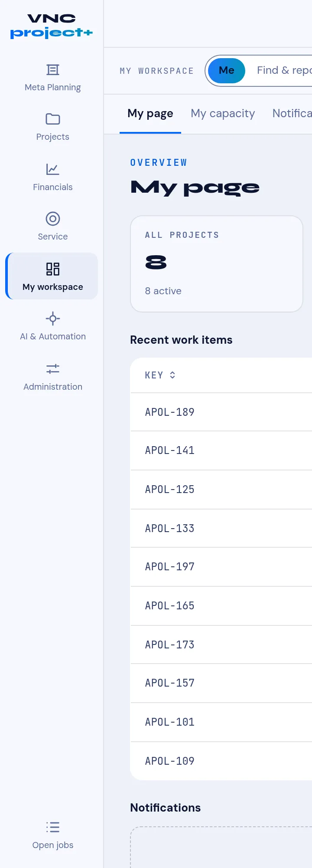
Task: Select the Me segment toggle
Action: pyautogui.click(x=226, y=70)
